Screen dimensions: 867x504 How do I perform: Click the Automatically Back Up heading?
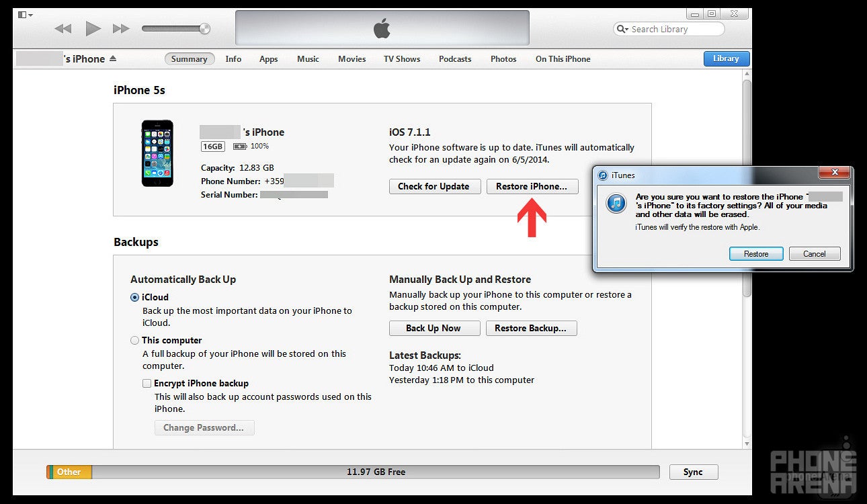pos(183,280)
